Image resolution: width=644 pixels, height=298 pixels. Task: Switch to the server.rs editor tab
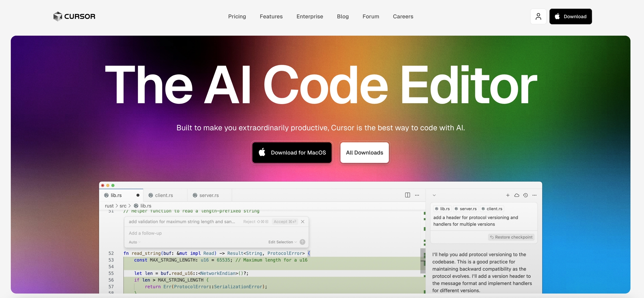pos(209,195)
